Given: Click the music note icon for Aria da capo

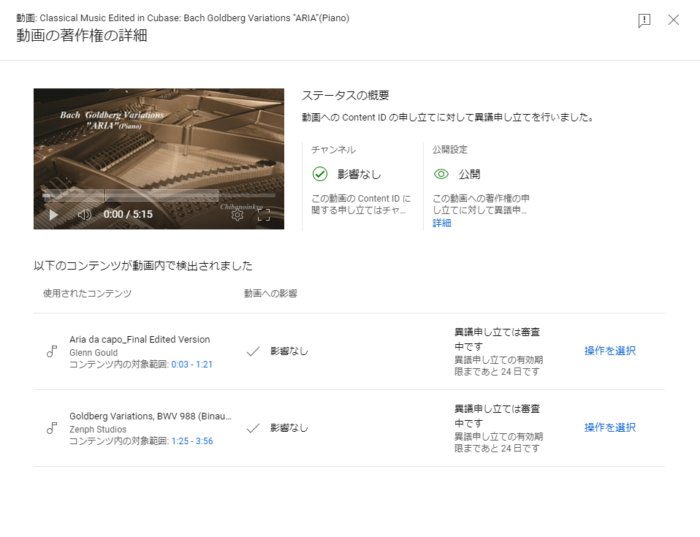Looking at the screenshot, I should click(52, 351).
